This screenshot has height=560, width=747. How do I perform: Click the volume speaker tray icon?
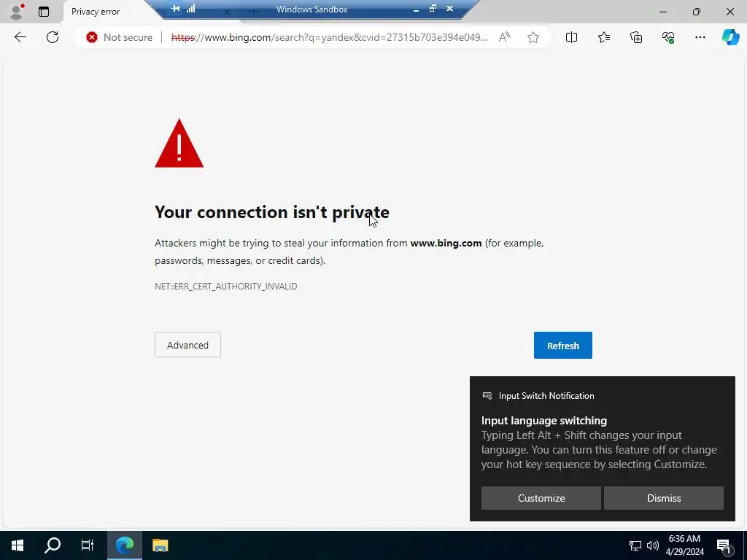click(653, 545)
